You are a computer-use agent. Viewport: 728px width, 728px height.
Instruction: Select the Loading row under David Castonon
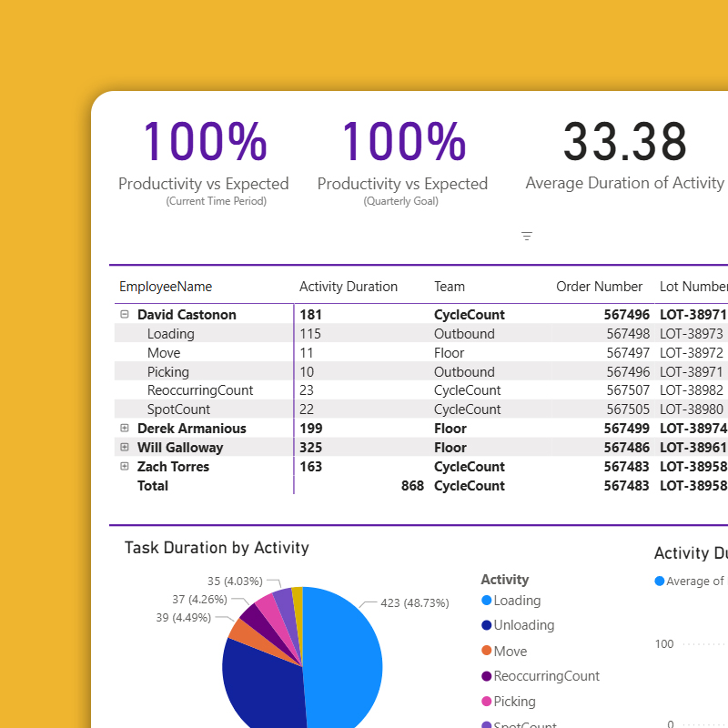point(171,334)
